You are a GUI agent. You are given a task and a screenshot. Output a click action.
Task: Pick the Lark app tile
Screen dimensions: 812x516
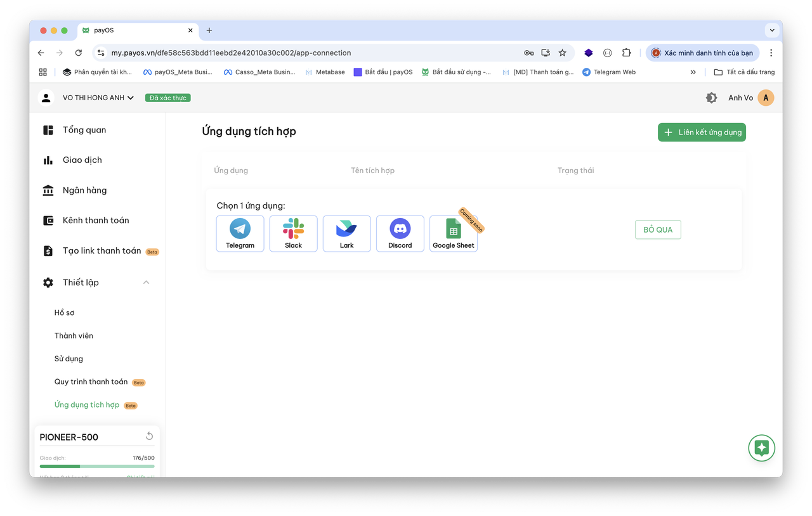point(346,233)
